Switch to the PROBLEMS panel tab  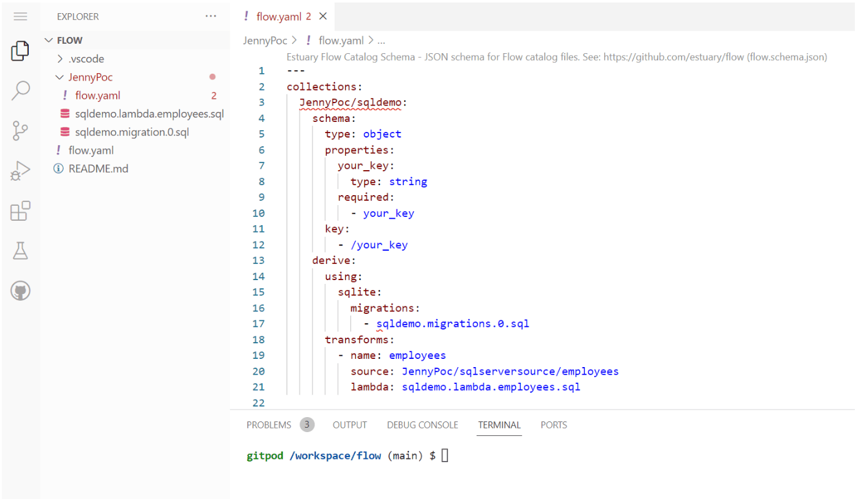tap(269, 425)
